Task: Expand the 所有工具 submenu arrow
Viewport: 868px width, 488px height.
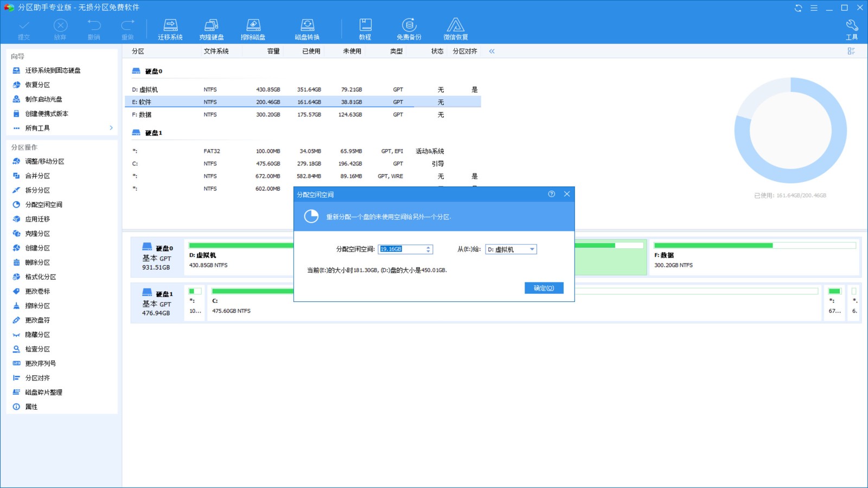Action: point(111,128)
